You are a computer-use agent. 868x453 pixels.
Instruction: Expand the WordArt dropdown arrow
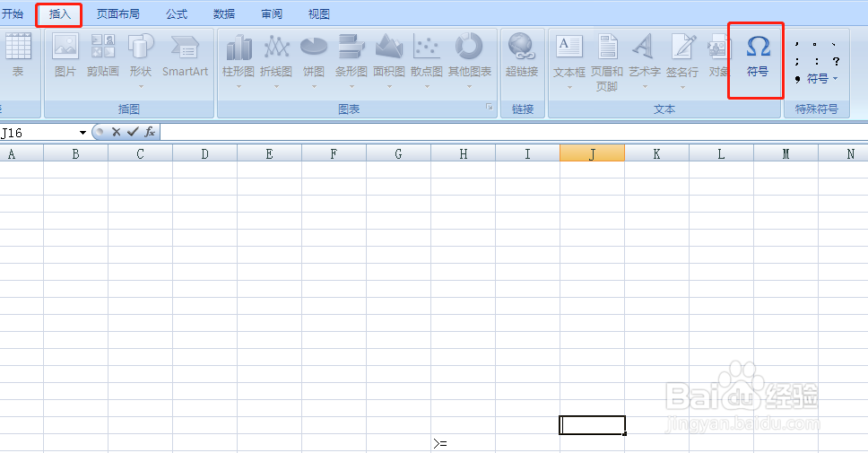pos(645,87)
